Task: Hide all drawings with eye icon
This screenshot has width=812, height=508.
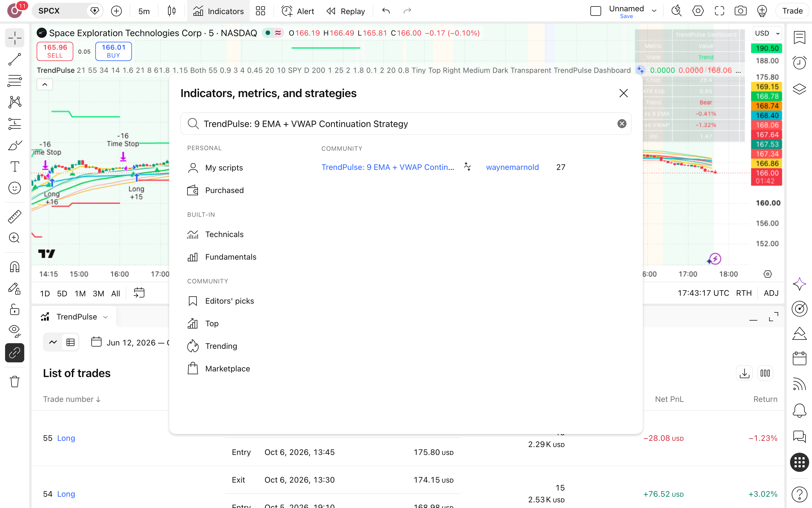Action: [x=14, y=331]
